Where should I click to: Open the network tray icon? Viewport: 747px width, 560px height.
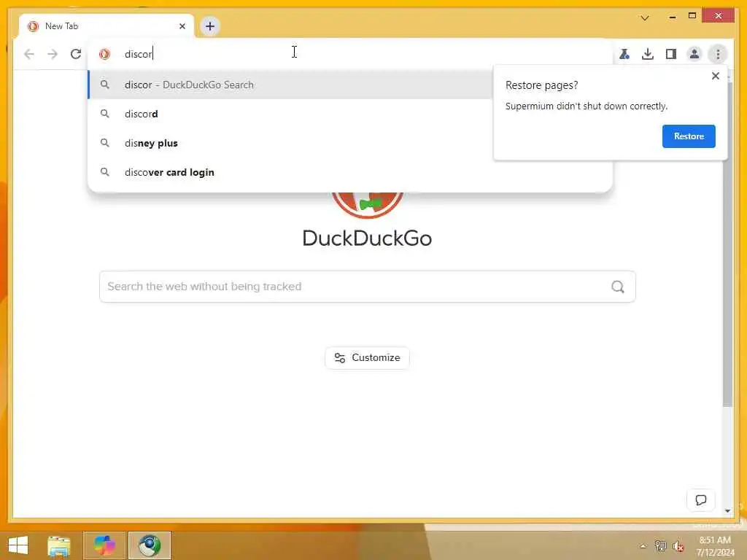click(660, 545)
